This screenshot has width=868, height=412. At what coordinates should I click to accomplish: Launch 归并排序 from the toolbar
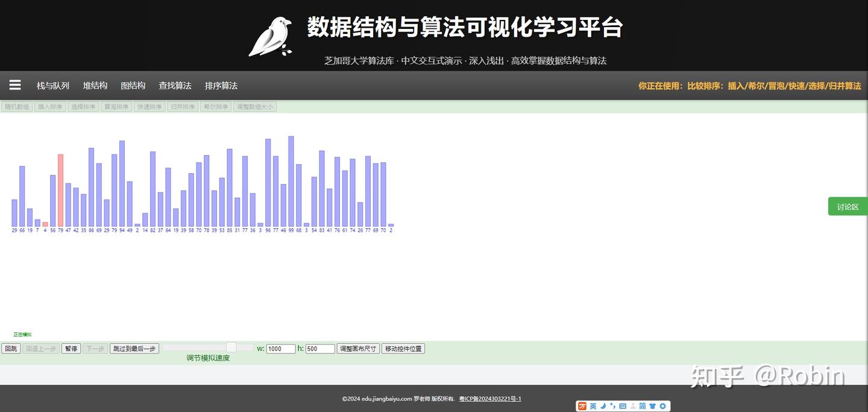pos(182,106)
